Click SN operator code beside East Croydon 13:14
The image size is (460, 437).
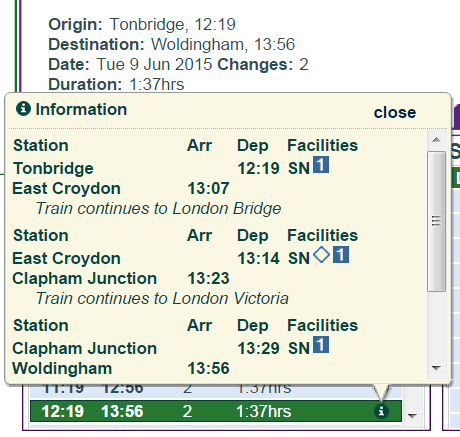click(299, 258)
